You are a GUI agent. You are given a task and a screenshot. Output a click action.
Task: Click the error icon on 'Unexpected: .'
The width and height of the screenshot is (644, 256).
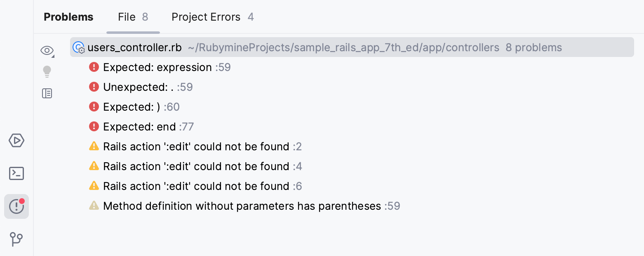click(x=94, y=87)
